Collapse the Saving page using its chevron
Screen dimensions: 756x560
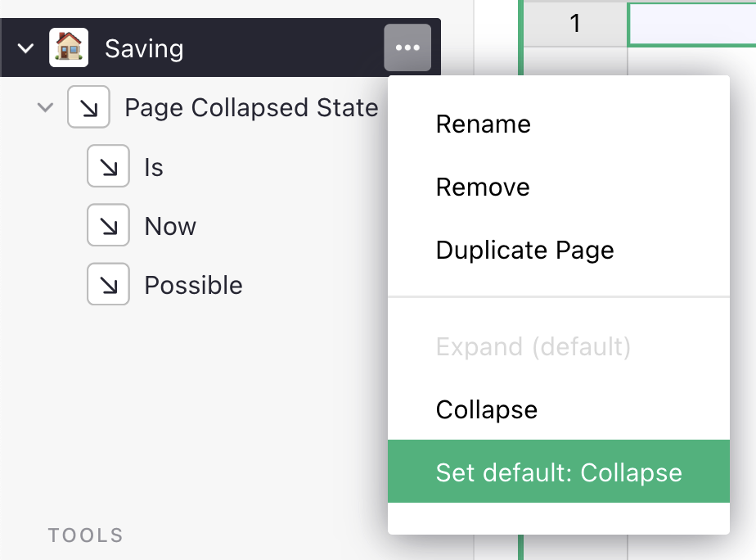tap(25, 47)
